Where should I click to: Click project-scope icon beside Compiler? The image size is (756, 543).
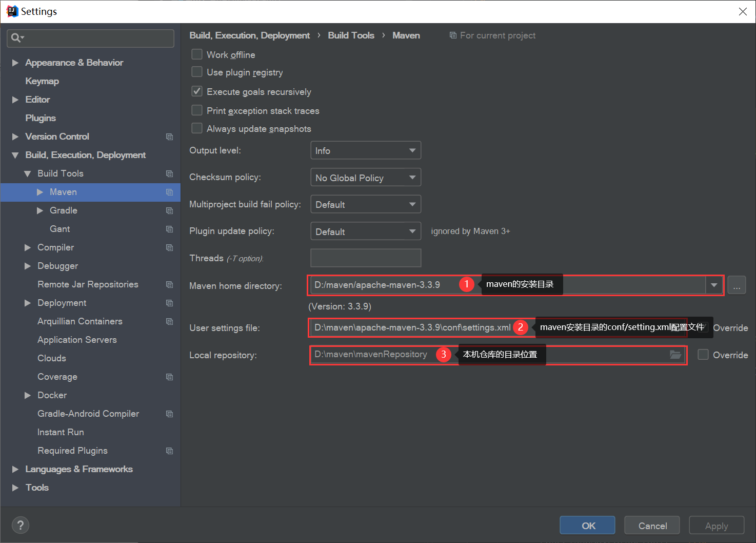169,247
